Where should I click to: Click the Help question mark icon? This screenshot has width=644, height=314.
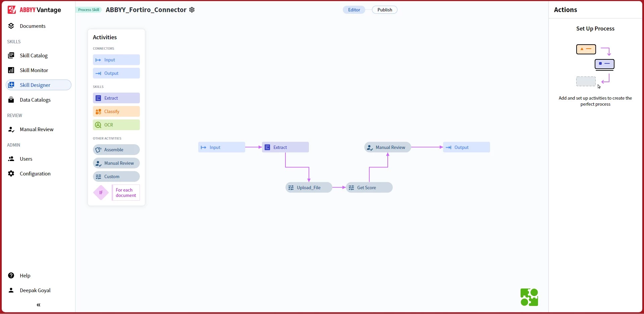pyautogui.click(x=11, y=276)
